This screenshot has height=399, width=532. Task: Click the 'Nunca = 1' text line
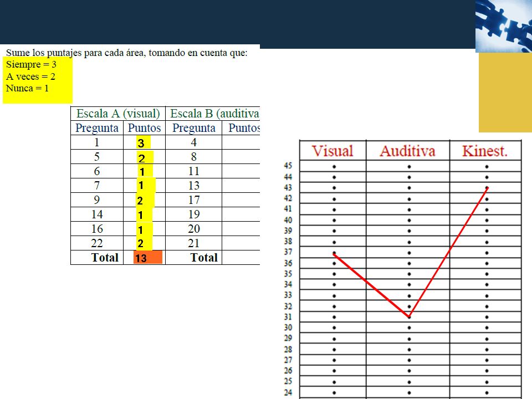(x=27, y=88)
